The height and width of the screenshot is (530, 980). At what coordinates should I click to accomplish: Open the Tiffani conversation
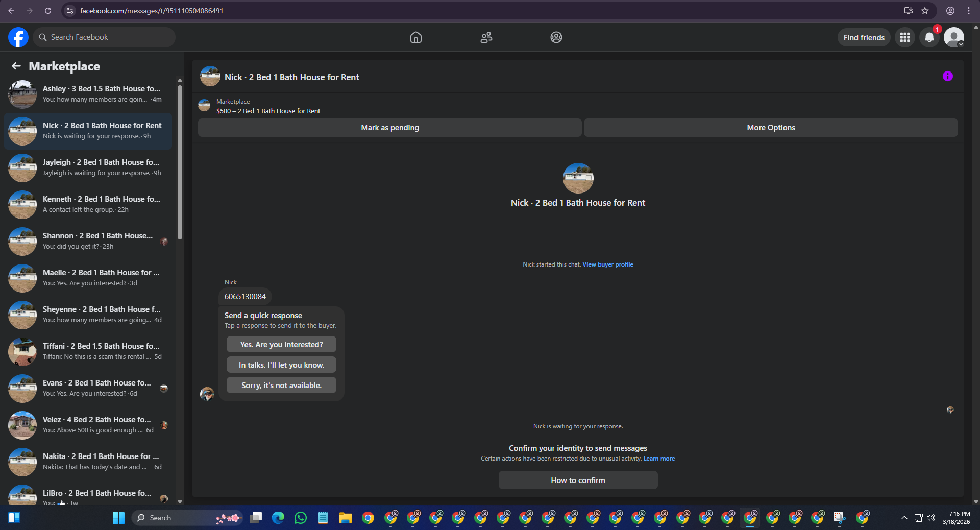(x=88, y=351)
